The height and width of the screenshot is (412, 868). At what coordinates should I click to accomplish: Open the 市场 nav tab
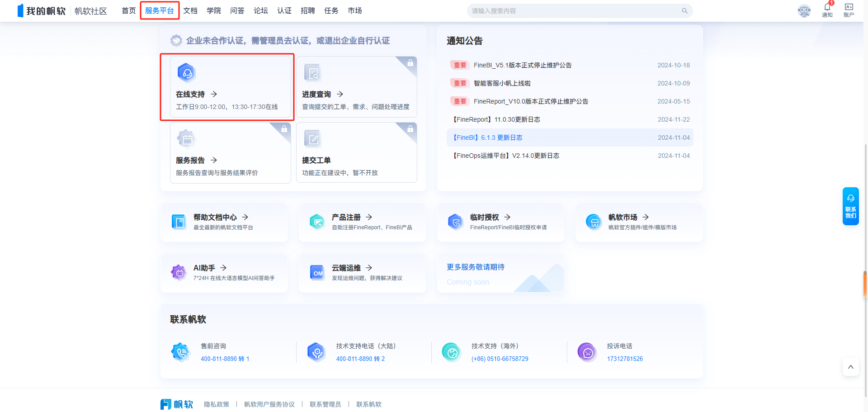pyautogui.click(x=355, y=11)
